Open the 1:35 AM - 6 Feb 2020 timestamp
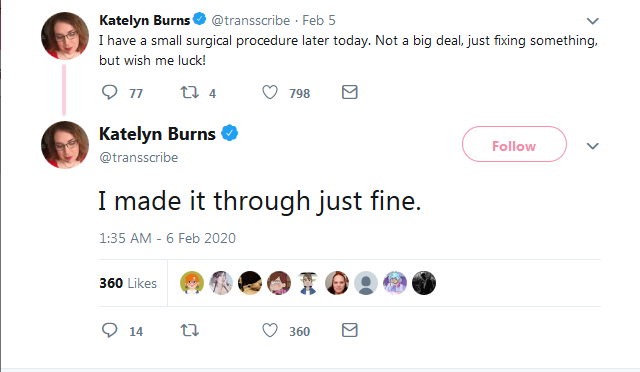This screenshot has width=640, height=372. pyautogui.click(x=167, y=238)
